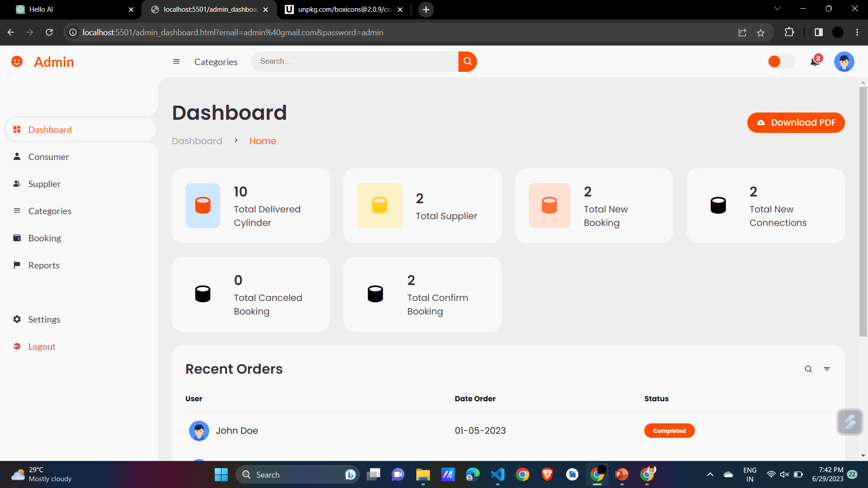Click the hamburger menu icon in navbar

point(176,62)
